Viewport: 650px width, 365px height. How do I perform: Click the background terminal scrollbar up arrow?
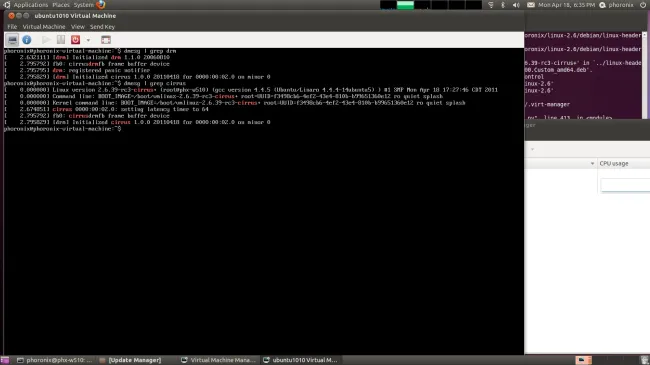(x=645, y=35)
